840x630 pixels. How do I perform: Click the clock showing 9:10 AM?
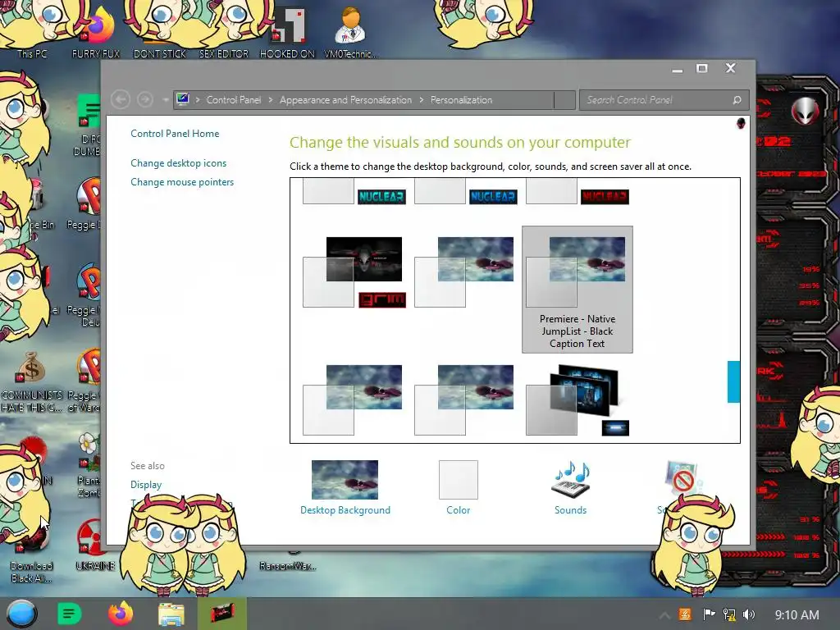click(x=797, y=615)
